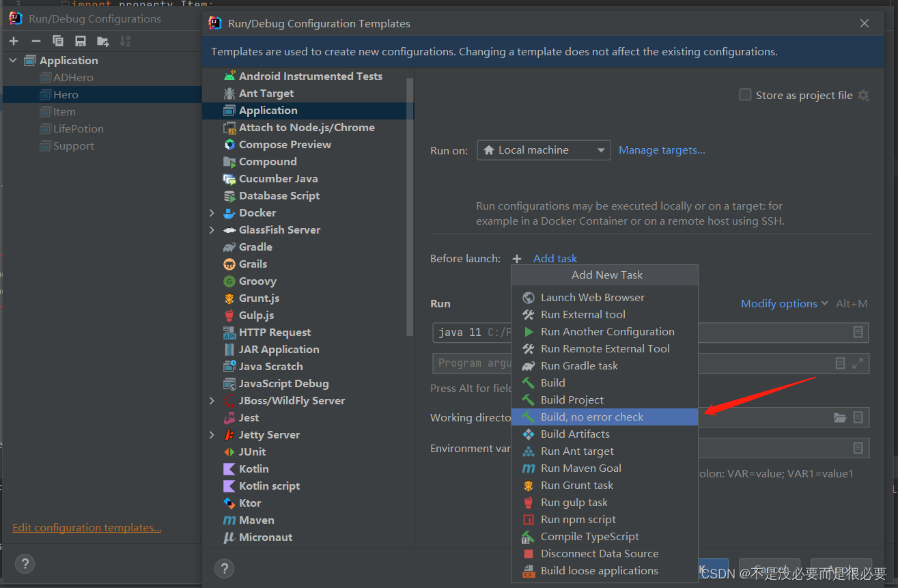Open help in Run/Debug Configurations window
Viewport: 898px width, 588px height.
pos(25,563)
